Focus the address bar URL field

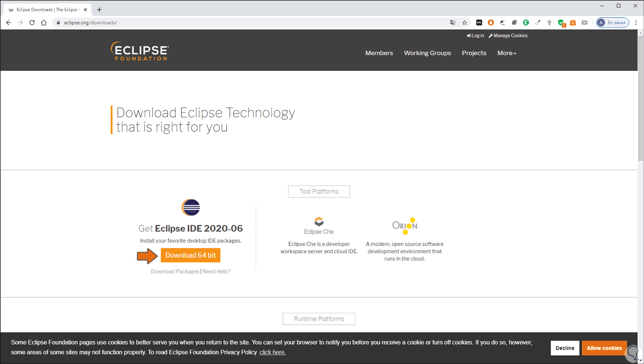pyautogui.click(x=253, y=22)
